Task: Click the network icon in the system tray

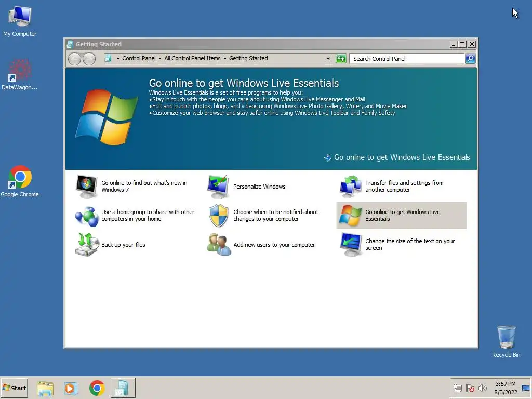Action: point(458,388)
